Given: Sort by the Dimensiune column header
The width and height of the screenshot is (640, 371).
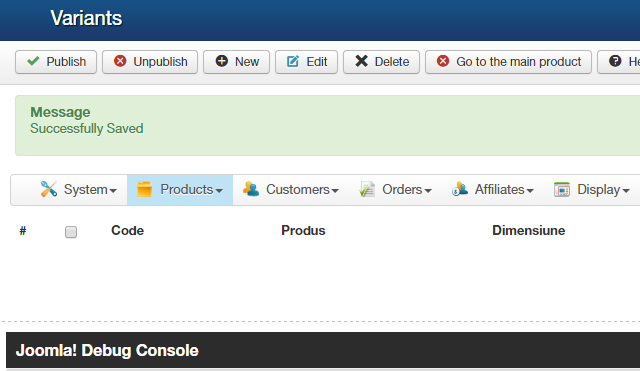Looking at the screenshot, I should 529,231.
